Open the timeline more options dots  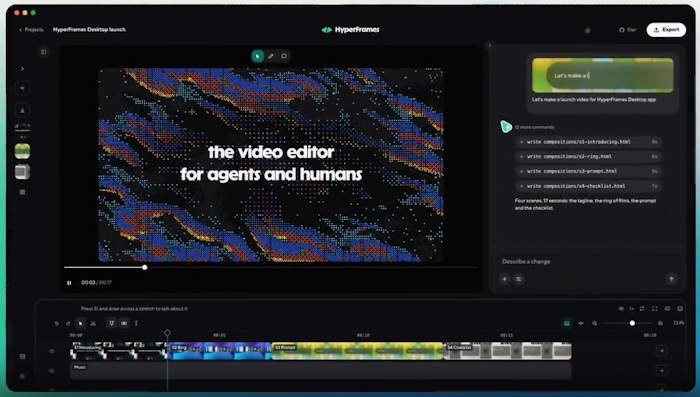point(136,323)
